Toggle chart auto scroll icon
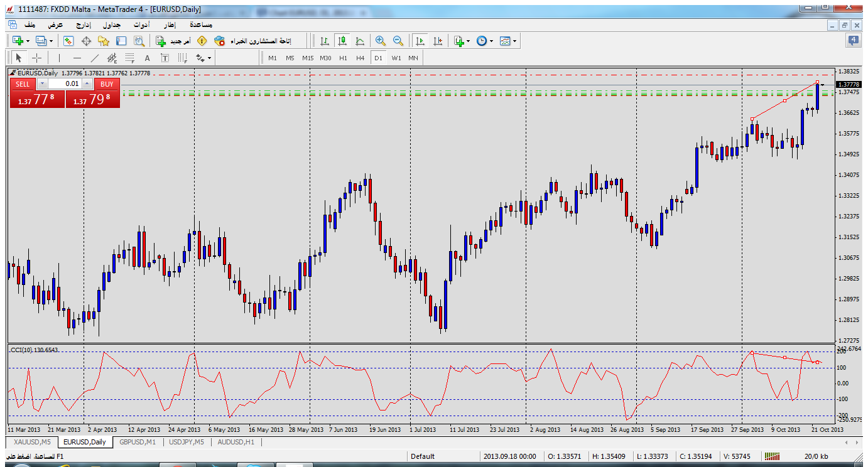 [x=420, y=41]
